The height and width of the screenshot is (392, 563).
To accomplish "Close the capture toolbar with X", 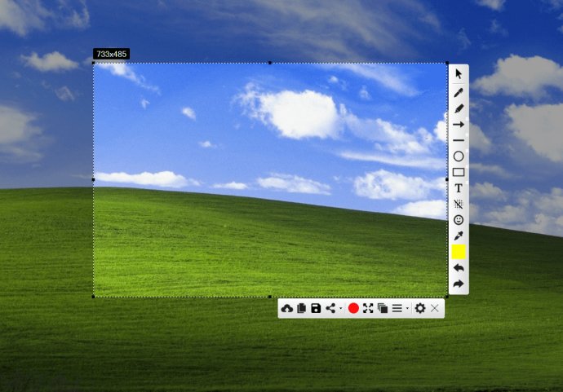I will (x=434, y=308).
